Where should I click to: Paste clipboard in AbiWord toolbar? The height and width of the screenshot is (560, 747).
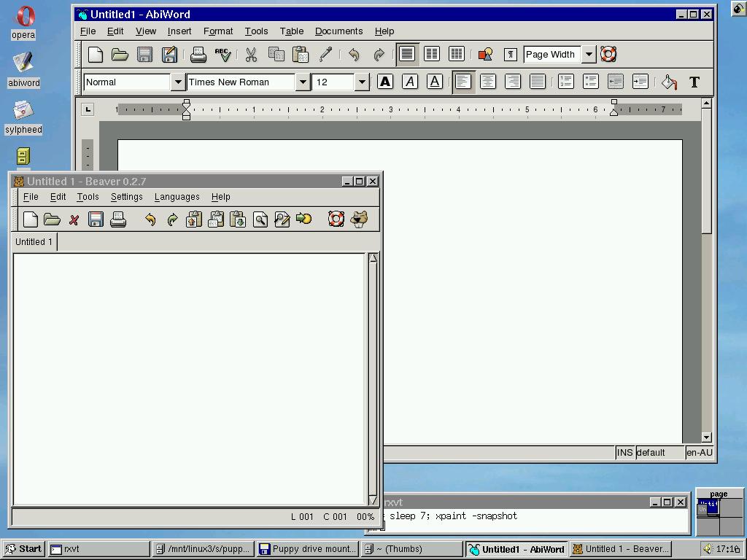click(301, 54)
